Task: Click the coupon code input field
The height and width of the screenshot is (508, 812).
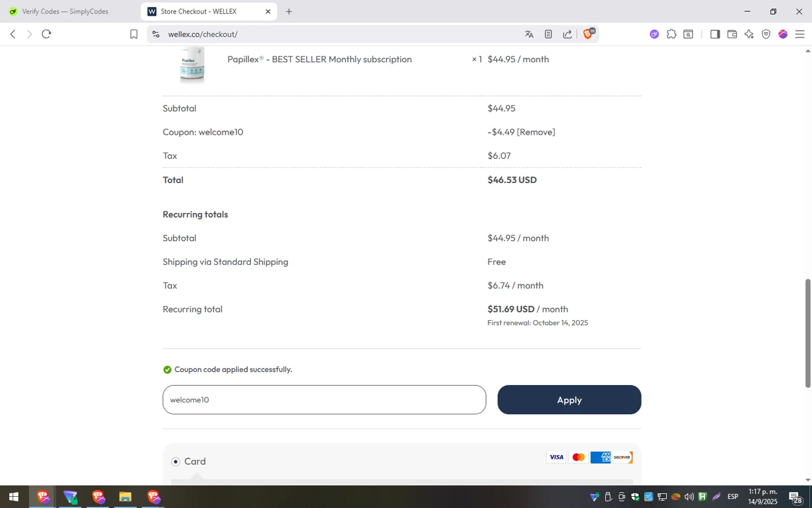Action: (x=324, y=400)
